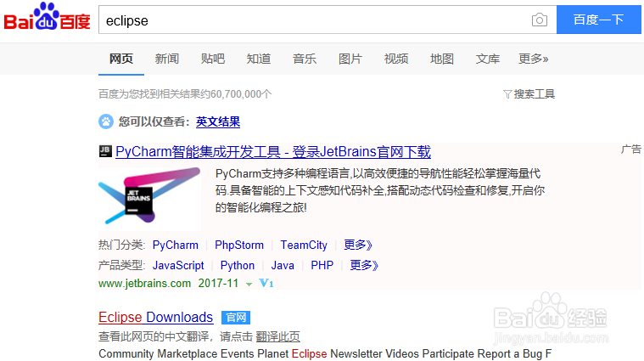This screenshot has width=644, height=361.
Task: Switch to the 新闻 tab
Action: pyautogui.click(x=167, y=59)
